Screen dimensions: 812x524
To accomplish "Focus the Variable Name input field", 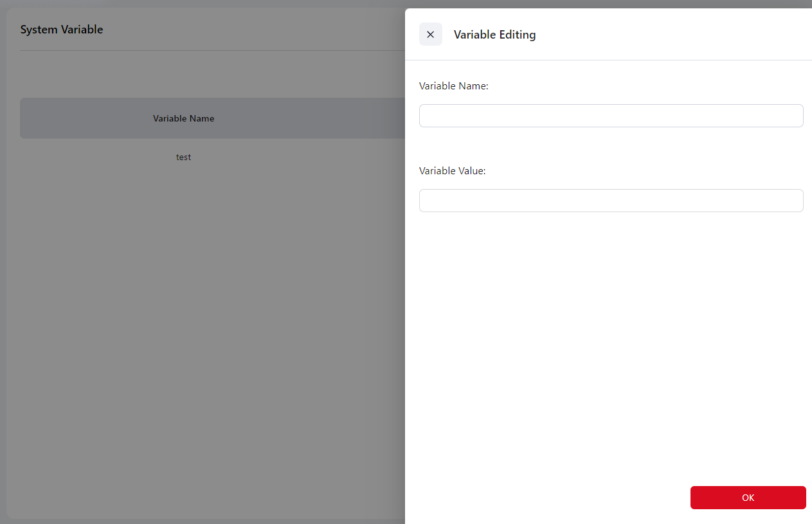I will pyautogui.click(x=611, y=116).
